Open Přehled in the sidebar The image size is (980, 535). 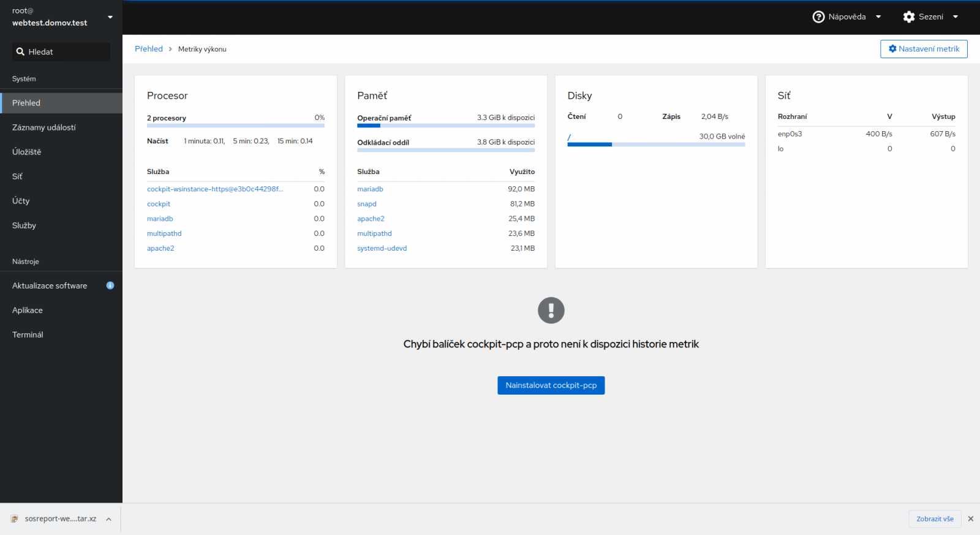pyautogui.click(x=61, y=103)
